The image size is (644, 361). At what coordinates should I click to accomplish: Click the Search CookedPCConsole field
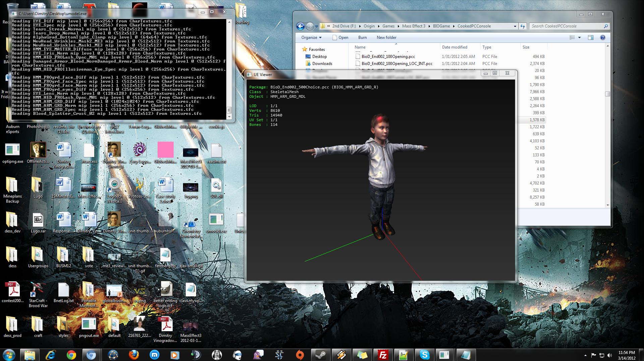pos(569,26)
